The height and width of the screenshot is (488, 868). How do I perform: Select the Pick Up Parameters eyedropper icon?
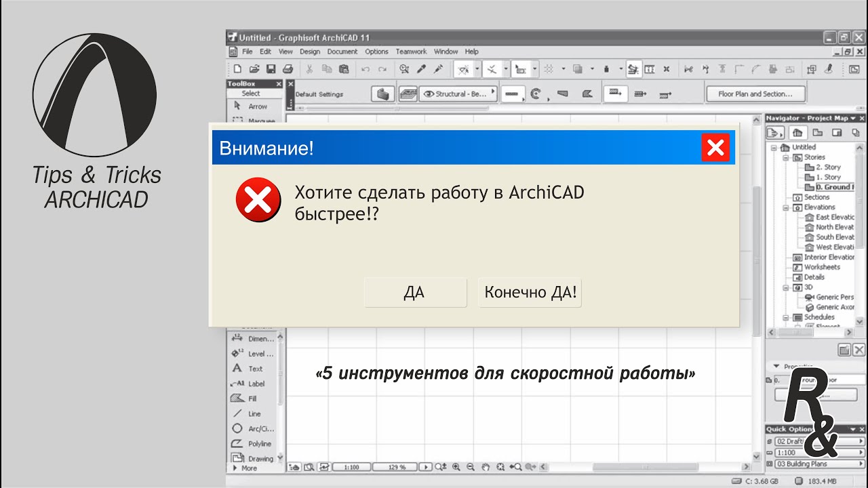421,68
